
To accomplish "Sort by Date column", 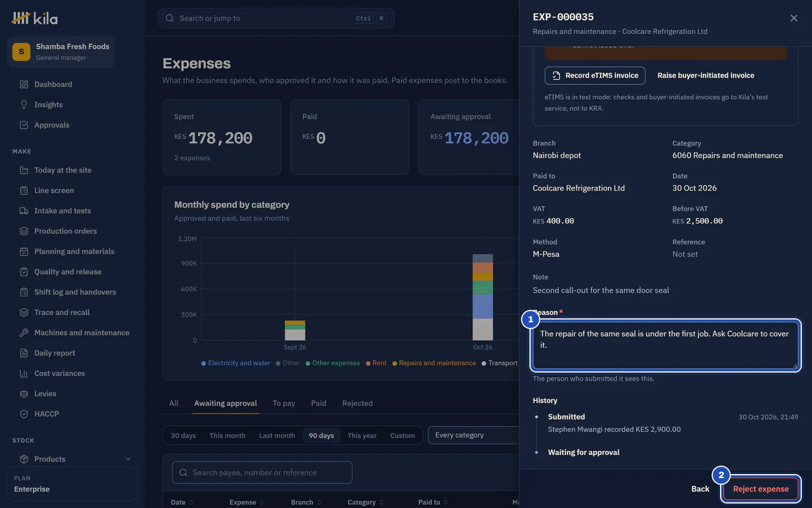I will (x=182, y=502).
